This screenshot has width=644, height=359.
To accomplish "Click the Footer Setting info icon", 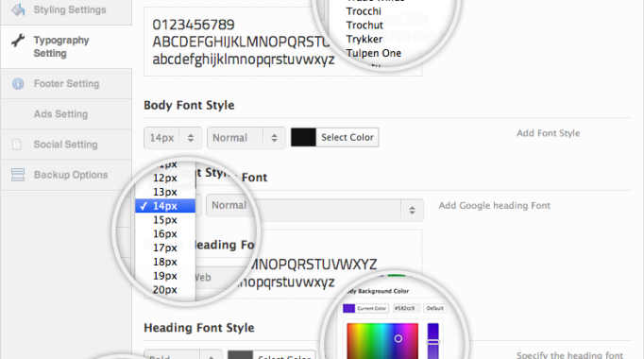I will click(18, 84).
